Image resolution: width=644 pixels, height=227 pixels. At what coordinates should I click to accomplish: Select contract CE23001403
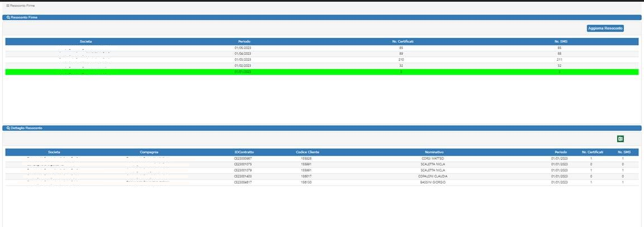[243, 176]
